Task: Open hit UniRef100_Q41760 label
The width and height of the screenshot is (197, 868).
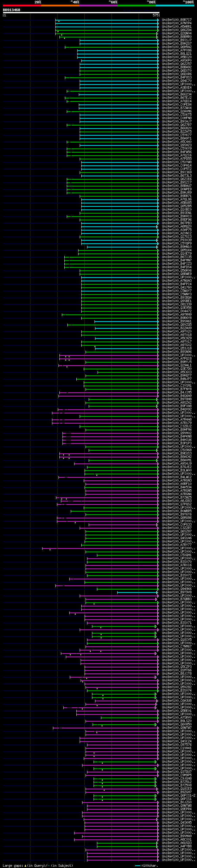Action: (x=177, y=287)
